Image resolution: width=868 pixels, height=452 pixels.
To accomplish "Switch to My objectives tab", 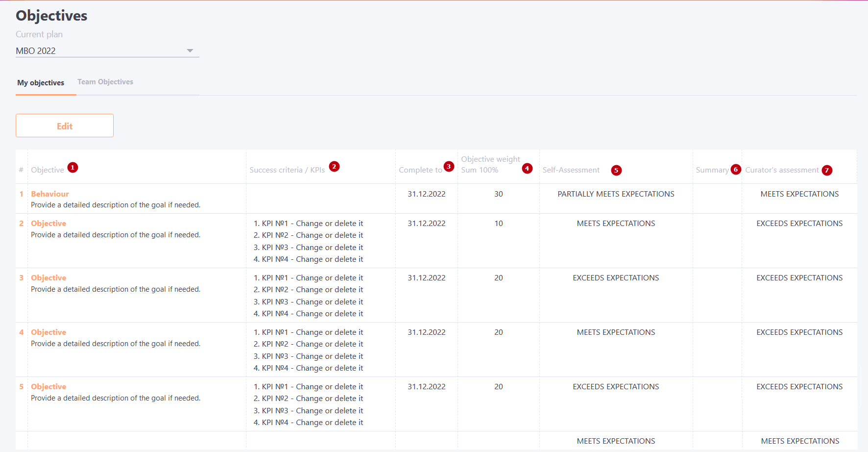I will tap(41, 83).
